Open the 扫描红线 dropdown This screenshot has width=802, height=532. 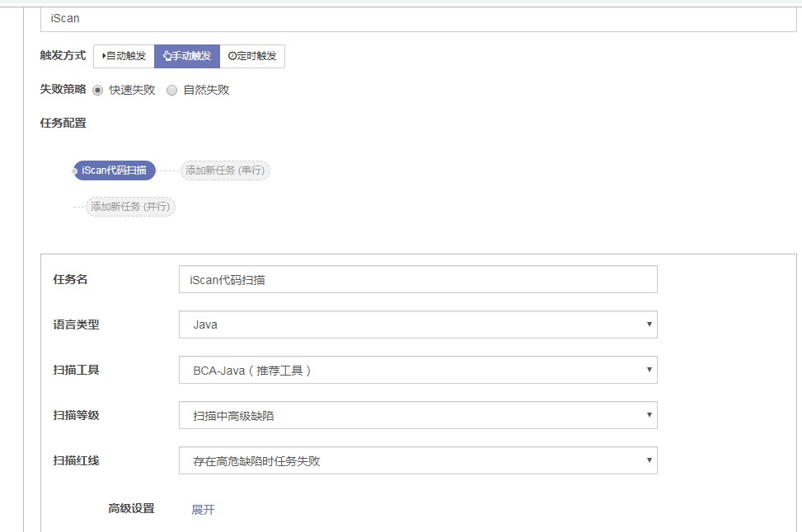418,460
